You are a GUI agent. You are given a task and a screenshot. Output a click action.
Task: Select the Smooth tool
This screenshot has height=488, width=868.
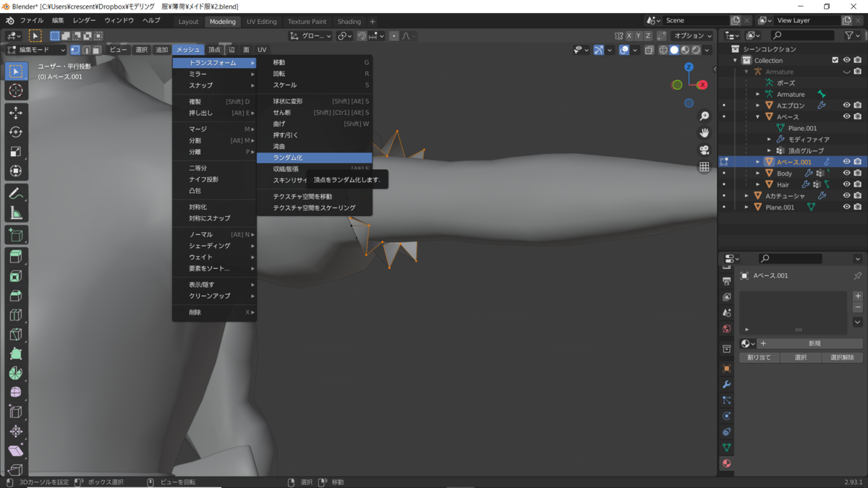[16, 393]
